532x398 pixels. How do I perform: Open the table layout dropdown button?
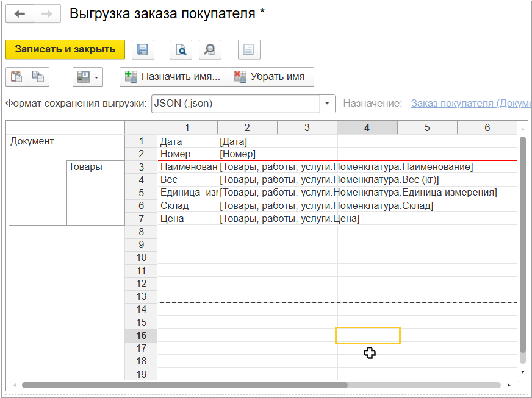point(88,77)
